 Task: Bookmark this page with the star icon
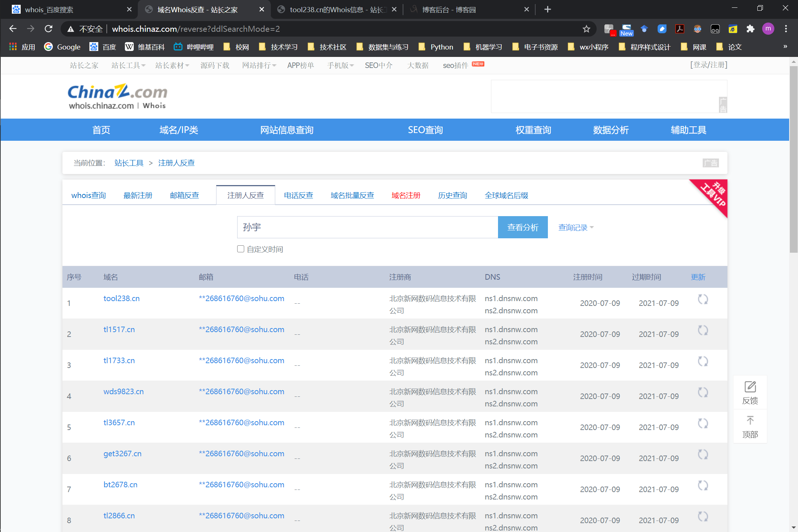click(586, 29)
